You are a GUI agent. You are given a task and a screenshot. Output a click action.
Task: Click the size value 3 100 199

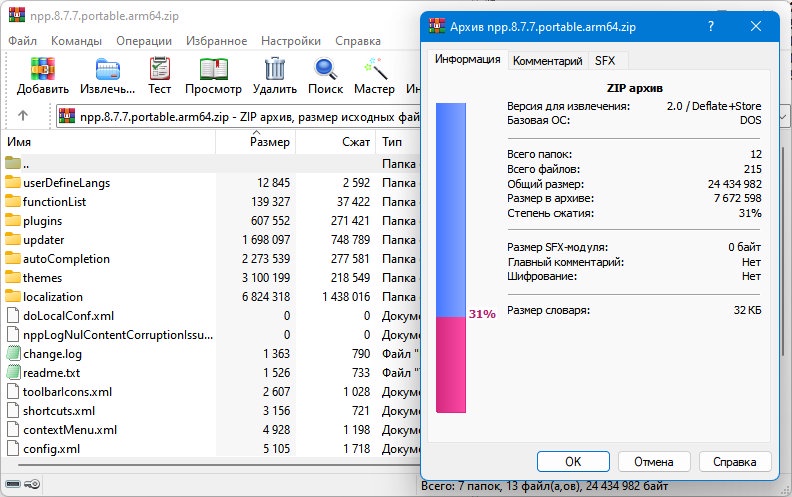(x=266, y=278)
